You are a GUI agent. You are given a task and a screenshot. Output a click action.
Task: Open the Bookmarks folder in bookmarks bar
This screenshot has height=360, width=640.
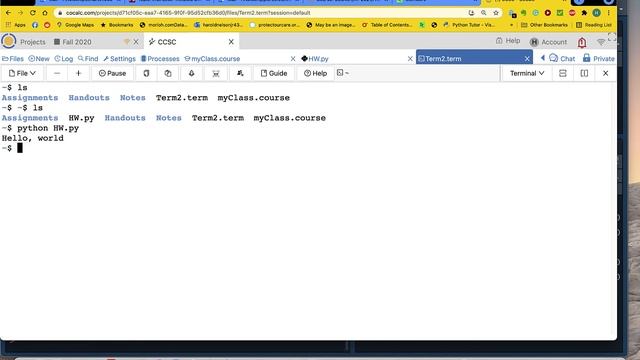(117, 25)
